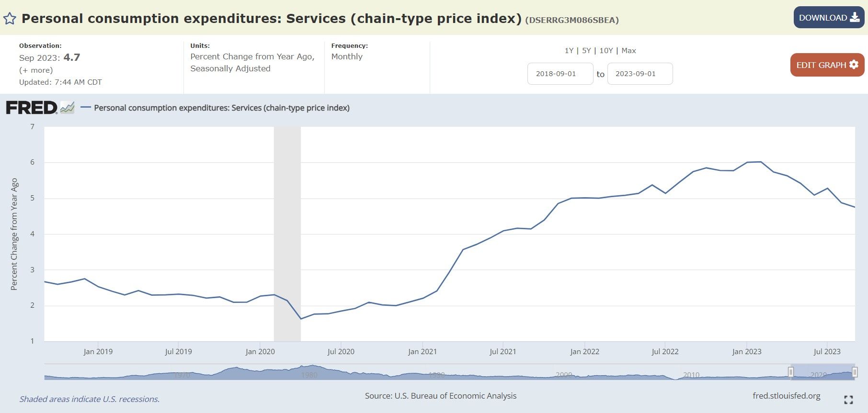Click the Jul 2021 axis label
Viewport: 868px width, 413px height.
point(503,351)
